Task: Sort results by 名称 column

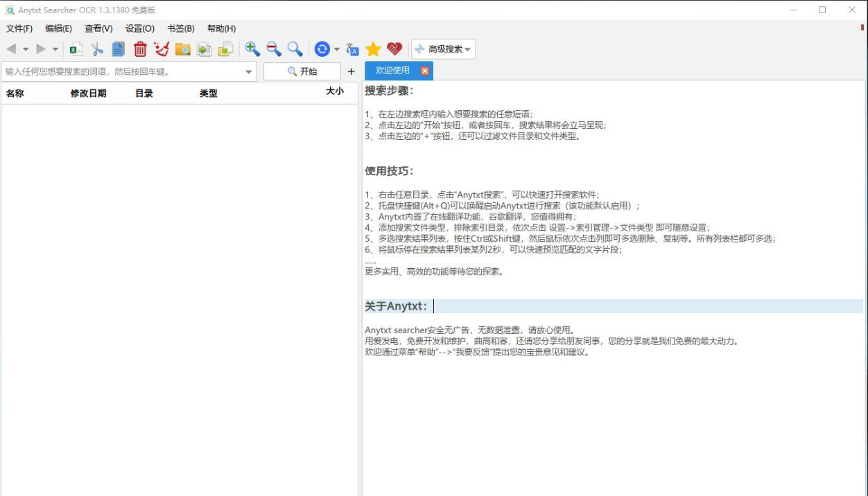Action: coord(15,93)
